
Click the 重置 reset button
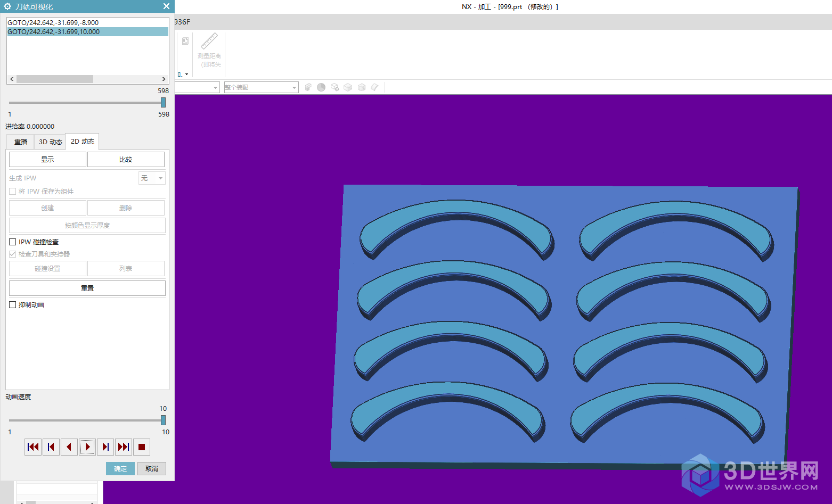point(87,288)
